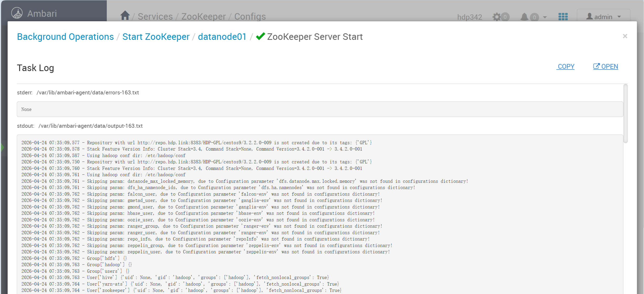
Task: Click the log line Using hadoop conf dir at 587
Action: tap(103, 156)
